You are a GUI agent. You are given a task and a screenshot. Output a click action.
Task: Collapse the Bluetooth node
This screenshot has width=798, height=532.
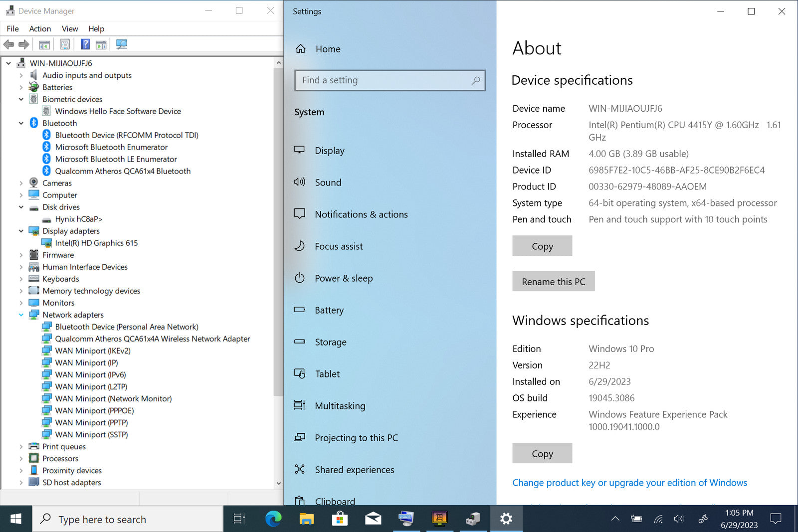pos(21,123)
